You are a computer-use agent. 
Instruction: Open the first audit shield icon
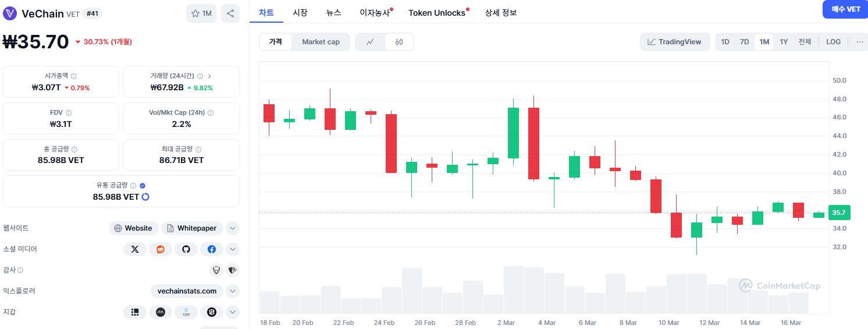tap(217, 270)
